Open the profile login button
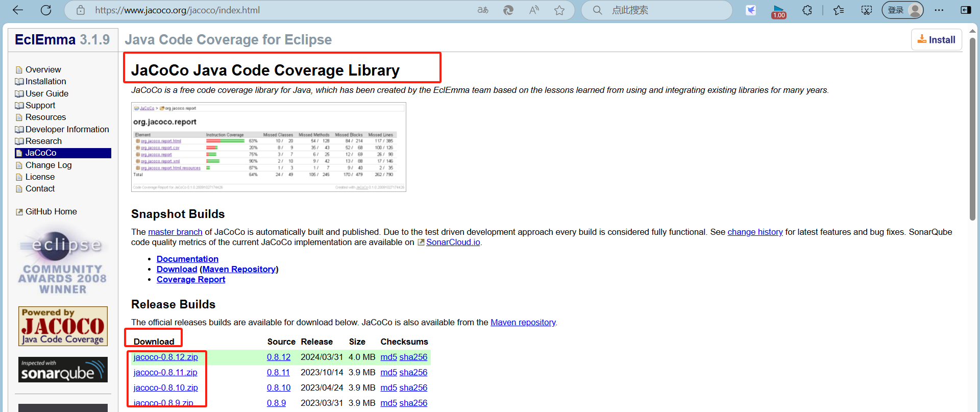This screenshot has height=412, width=980. pyautogui.click(x=903, y=10)
